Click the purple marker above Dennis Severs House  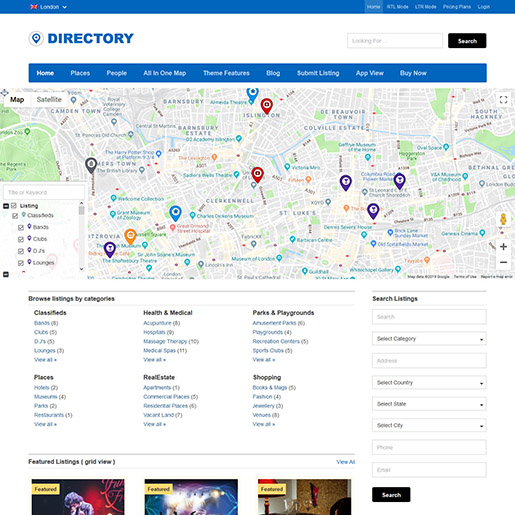pyautogui.click(x=373, y=211)
